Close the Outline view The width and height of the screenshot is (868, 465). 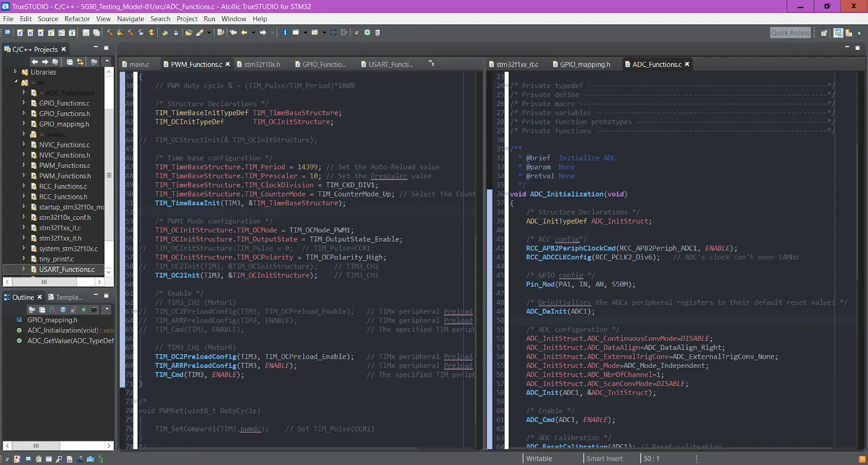click(x=40, y=297)
